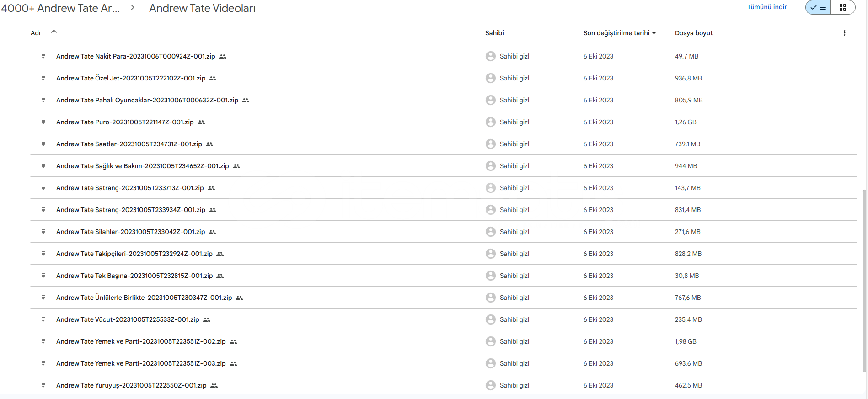Select Satranç-20231005T233934Z zip file name
This screenshot has height=399, width=868.
click(131, 210)
